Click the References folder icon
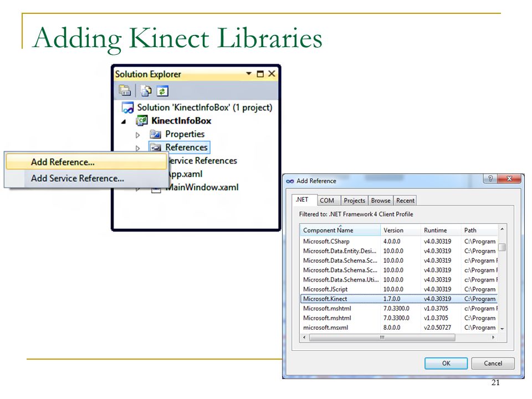This screenshot has height=399, width=532. pos(155,147)
